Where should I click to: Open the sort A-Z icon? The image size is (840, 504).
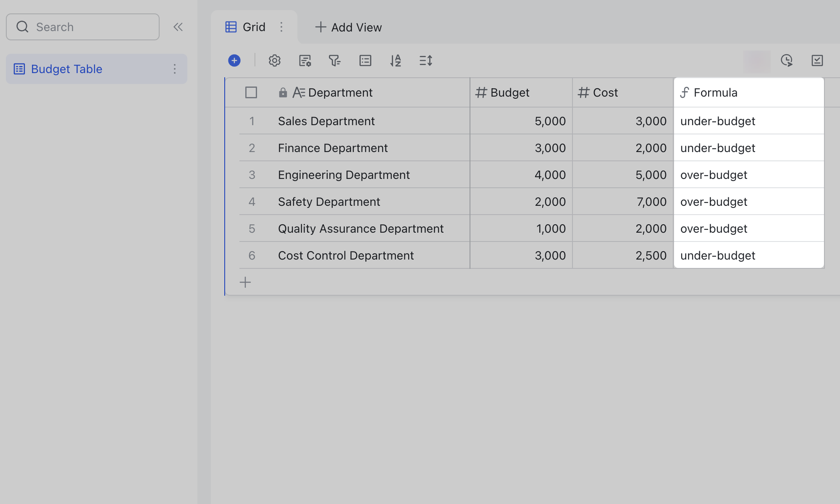tap(395, 60)
